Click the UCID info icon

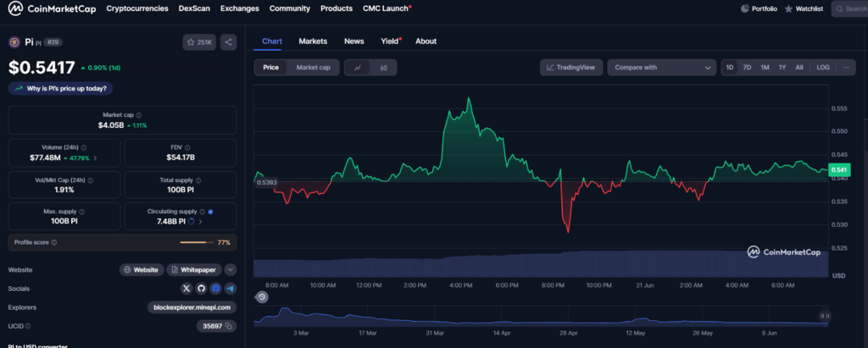28,327
